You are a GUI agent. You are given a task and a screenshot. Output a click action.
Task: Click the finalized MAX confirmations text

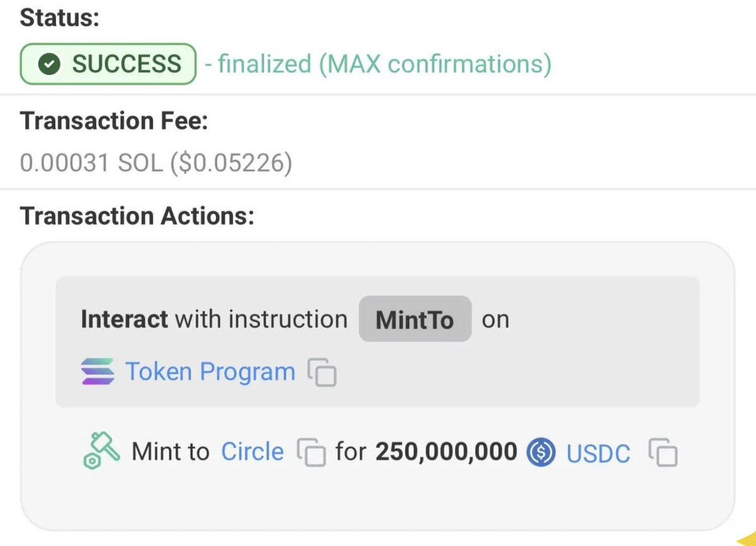pyautogui.click(x=384, y=64)
